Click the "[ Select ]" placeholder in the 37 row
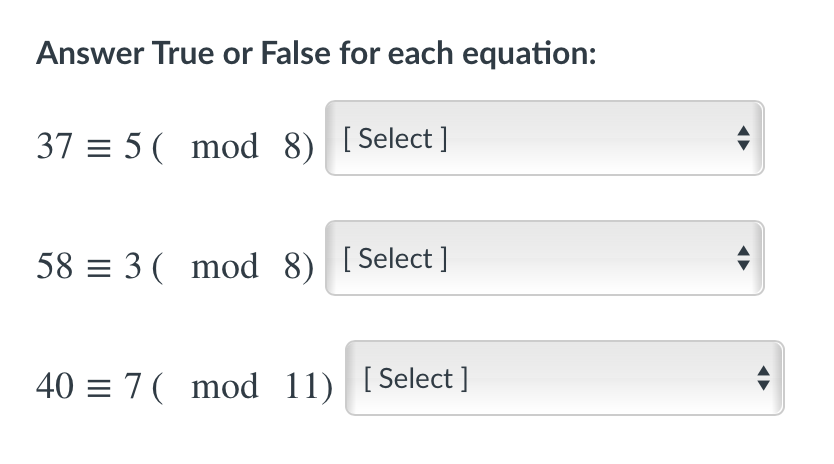Viewport: 834px width, 464px height. pos(394,139)
